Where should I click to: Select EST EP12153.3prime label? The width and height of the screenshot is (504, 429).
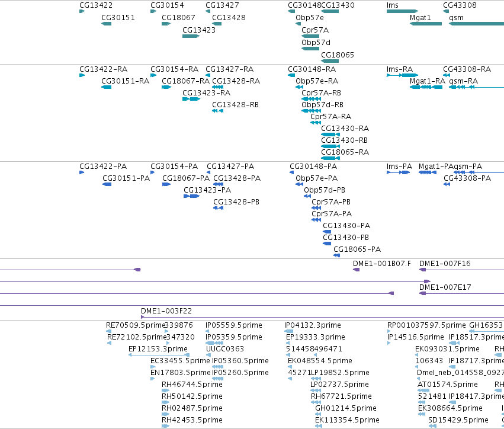tap(158, 349)
